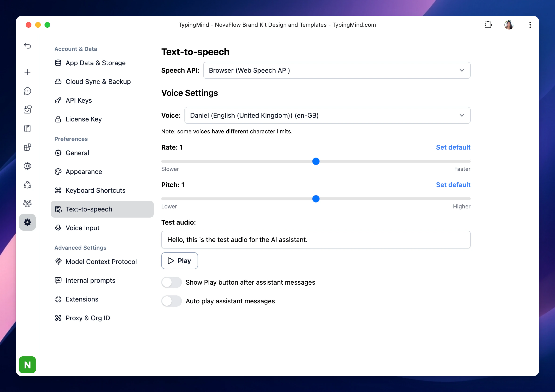555x392 pixels.
Task: Click the key icon beside API Keys
Action: click(x=58, y=100)
